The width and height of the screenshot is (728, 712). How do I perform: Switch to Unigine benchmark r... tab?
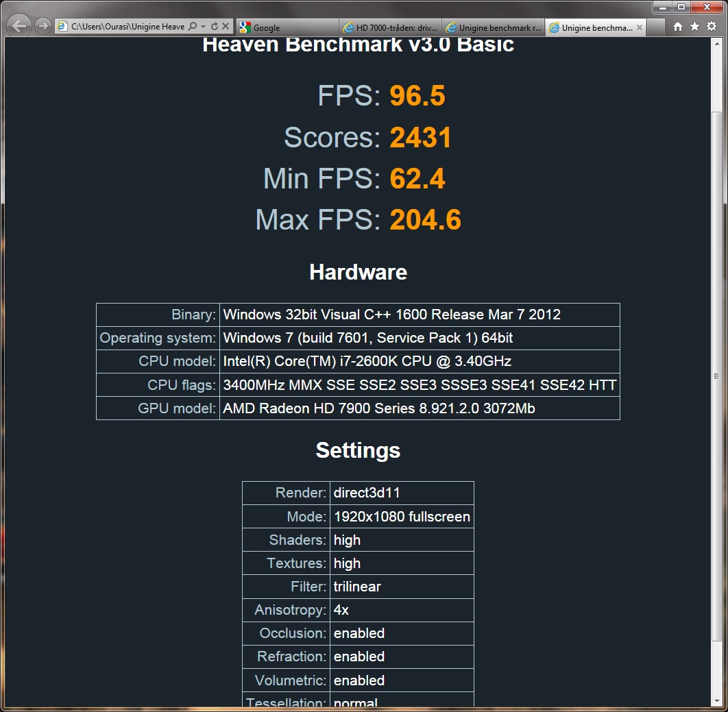click(493, 28)
